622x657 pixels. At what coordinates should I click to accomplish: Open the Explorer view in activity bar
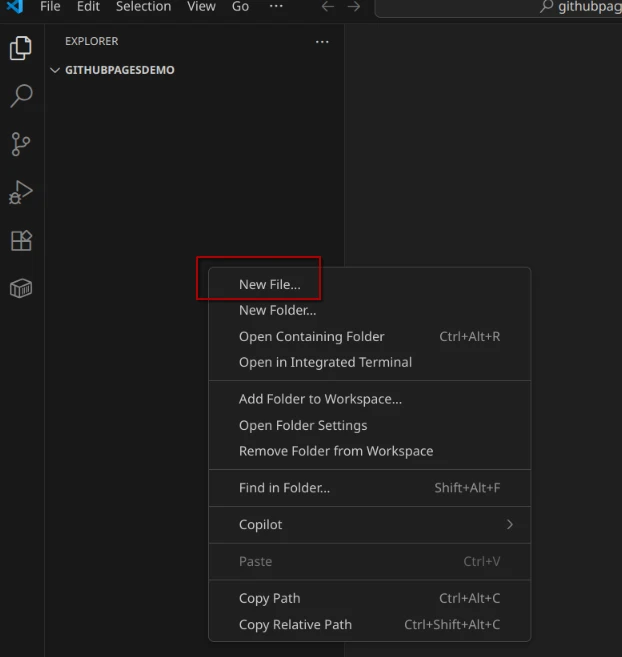pyautogui.click(x=20, y=48)
